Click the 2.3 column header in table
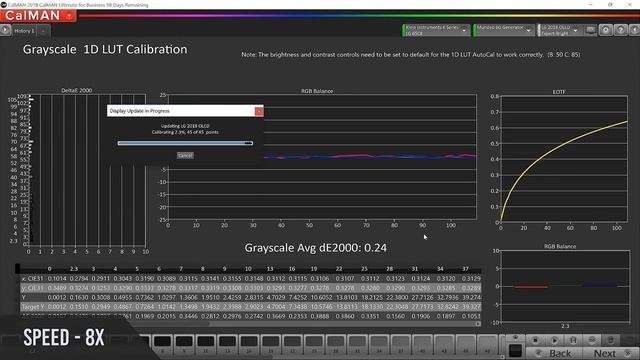 pyautogui.click(x=73, y=269)
